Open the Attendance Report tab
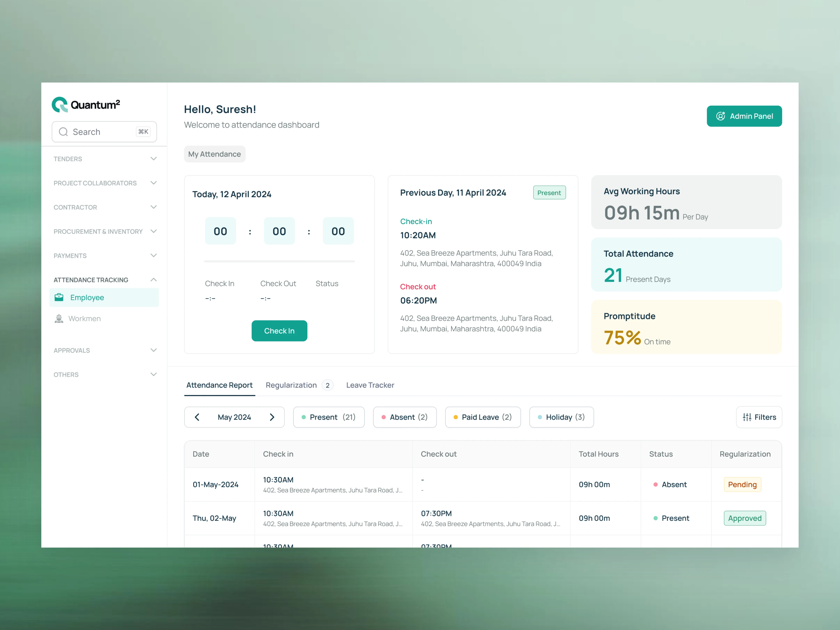The height and width of the screenshot is (630, 840). pos(219,385)
